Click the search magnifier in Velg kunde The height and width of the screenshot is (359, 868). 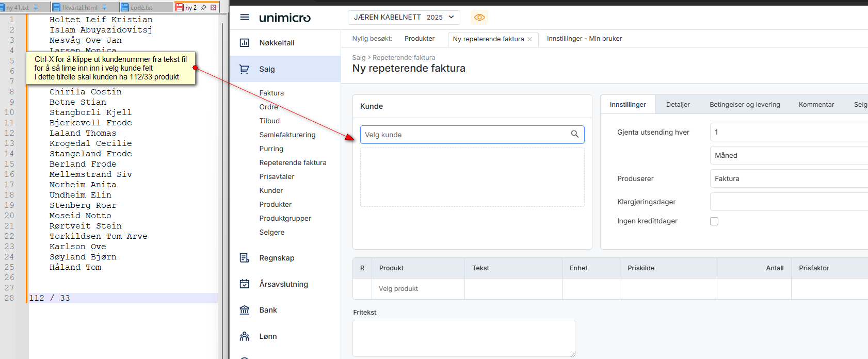coord(574,134)
